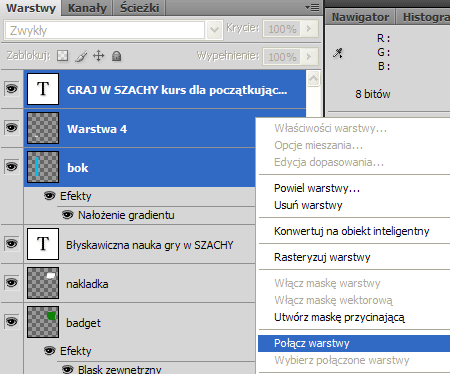
Task: Click GRAJ W SZACHY text layer thumbnail
Action: 43,89
